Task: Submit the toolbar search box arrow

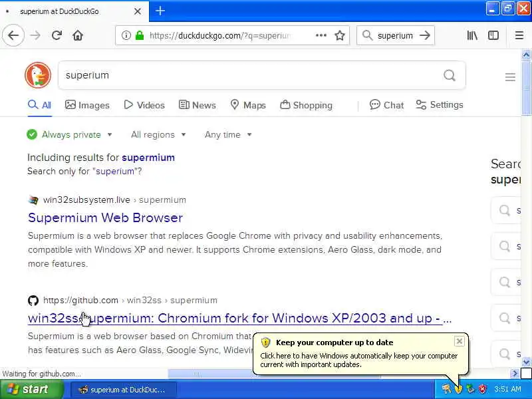Action: (x=424, y=35)
